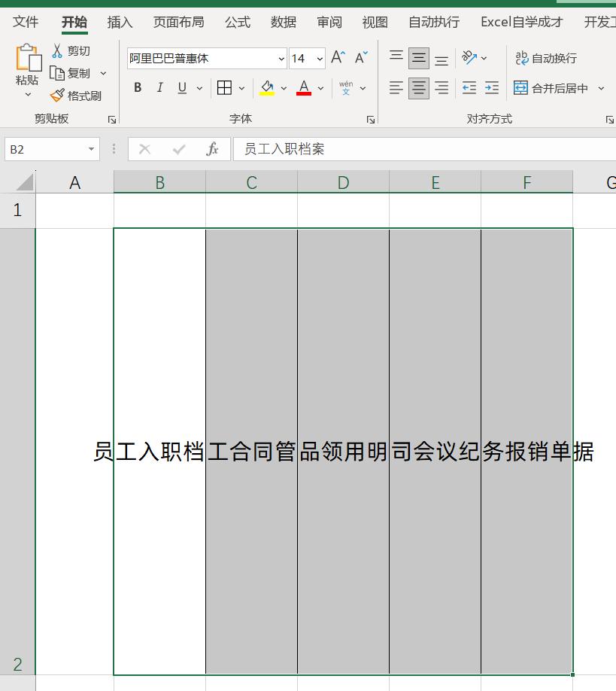This screenshot has width=616, height=691.
Task: Click the Select All corner triangle
Action: [x=24, y=181]
